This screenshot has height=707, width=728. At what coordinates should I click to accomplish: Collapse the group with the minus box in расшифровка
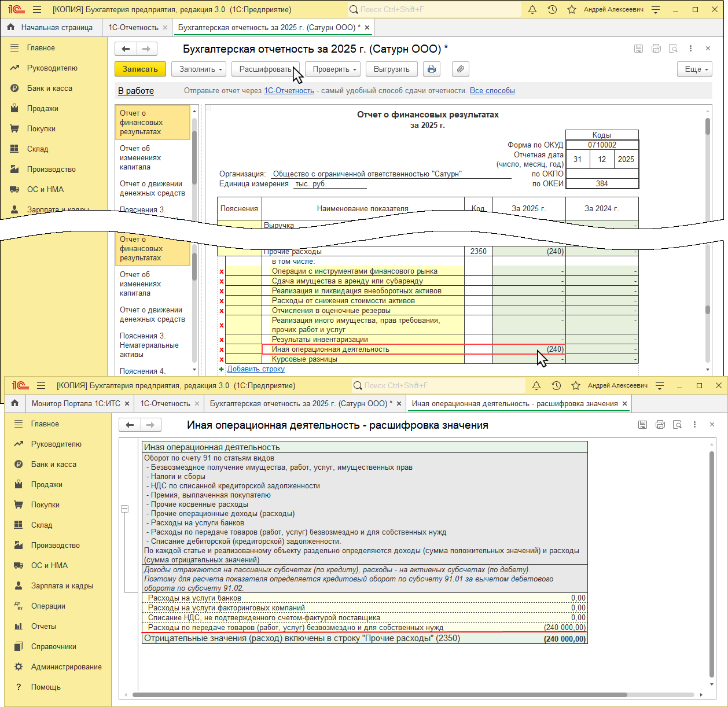[124, 509]
